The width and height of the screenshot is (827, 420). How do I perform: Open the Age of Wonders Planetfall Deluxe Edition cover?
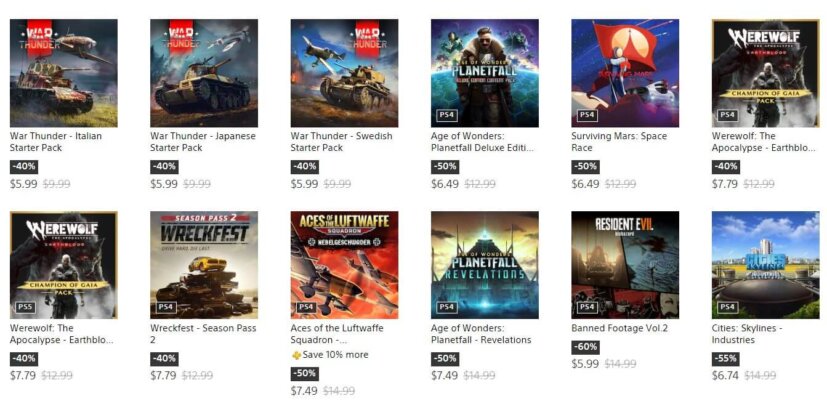pos(484,73)
